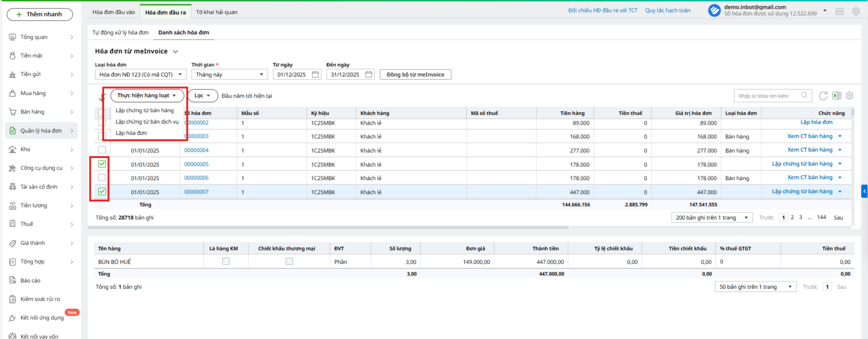868x339 pixels.
Task: Click Đồng bộ từ meInvoice button
Action: click(415, 74)
